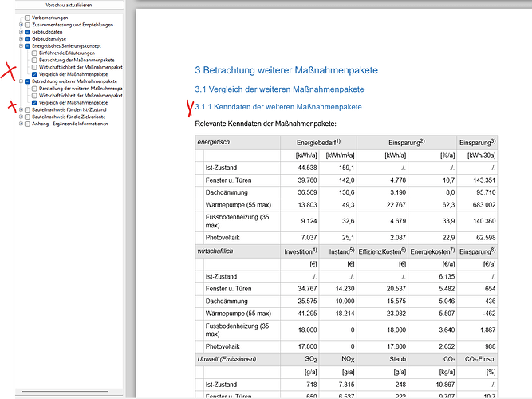
Task: Expand the Gebäudedaten tree node
Action: pos(21,32)
